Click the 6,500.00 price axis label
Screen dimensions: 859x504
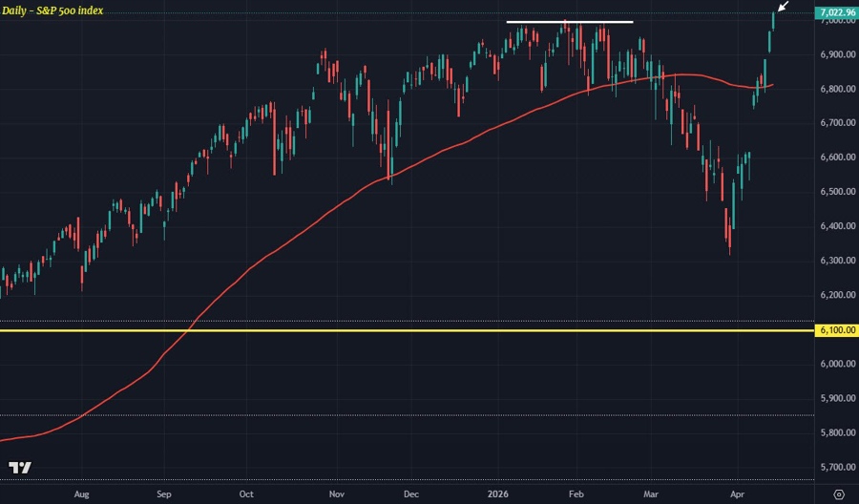(x=838, y=192)
